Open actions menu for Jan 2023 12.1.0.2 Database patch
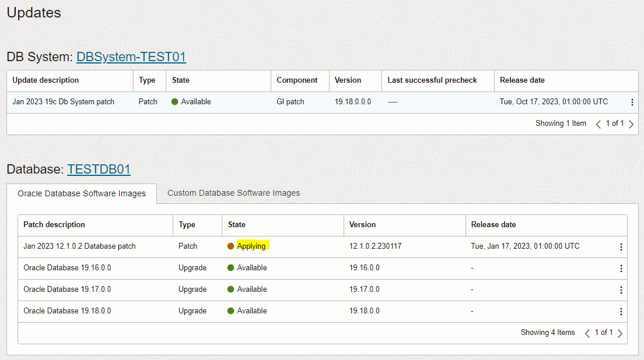This screenshot has height=360, width=644. (621, 247)
